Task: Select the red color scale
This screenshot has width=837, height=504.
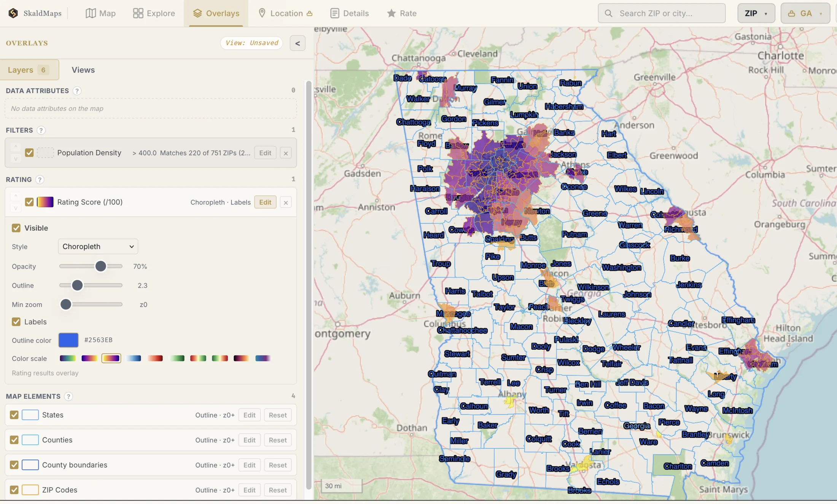Action: coord(155,358)
